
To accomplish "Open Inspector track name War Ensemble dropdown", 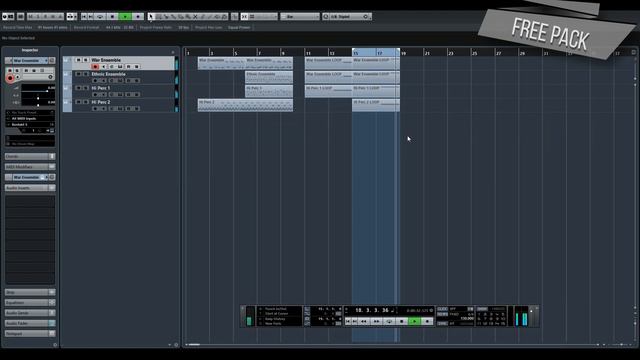I will tap(31, 60).
